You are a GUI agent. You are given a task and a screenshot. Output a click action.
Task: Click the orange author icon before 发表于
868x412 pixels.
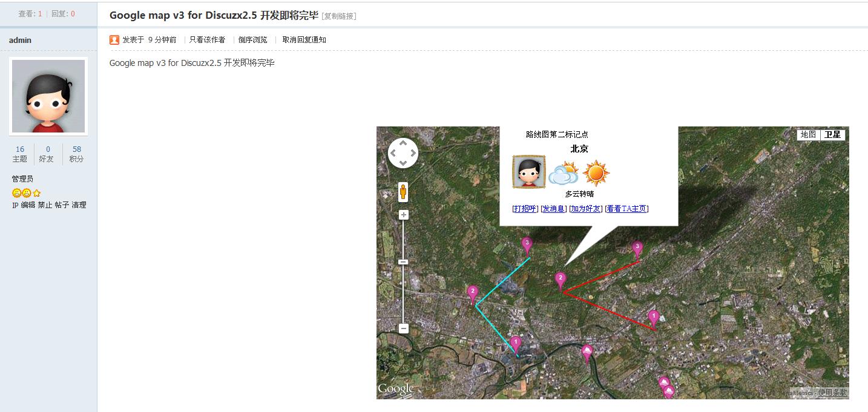(x=114, y=40)
